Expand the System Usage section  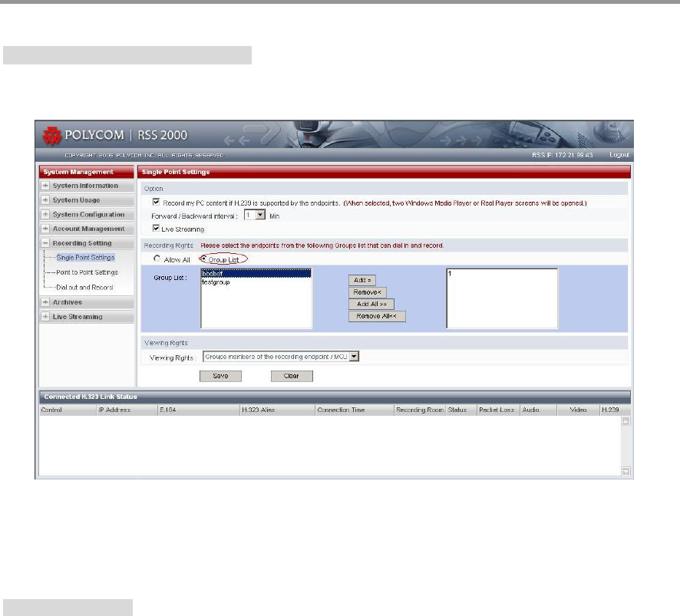[45, 200]
